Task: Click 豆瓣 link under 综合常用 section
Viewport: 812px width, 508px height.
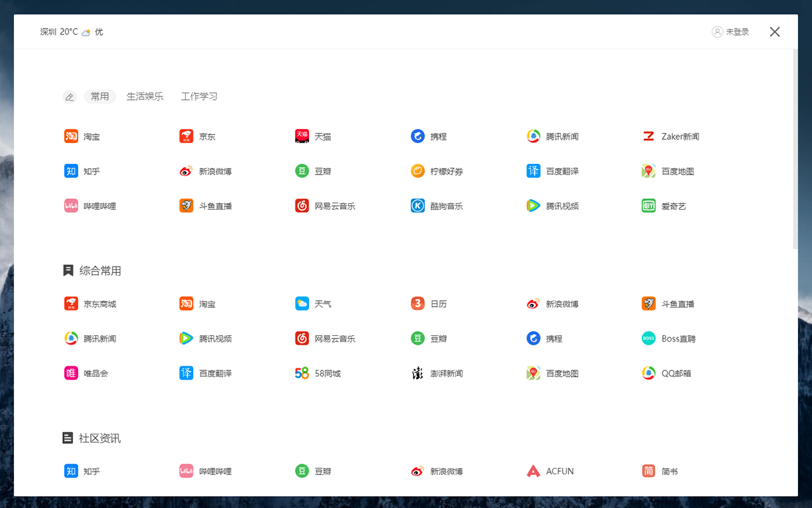Action: tap(438, 339)
